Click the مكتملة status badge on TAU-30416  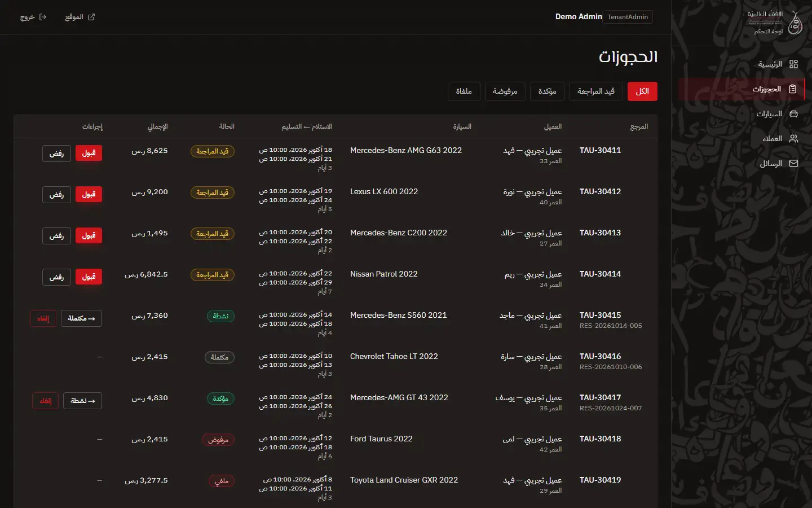219,357
